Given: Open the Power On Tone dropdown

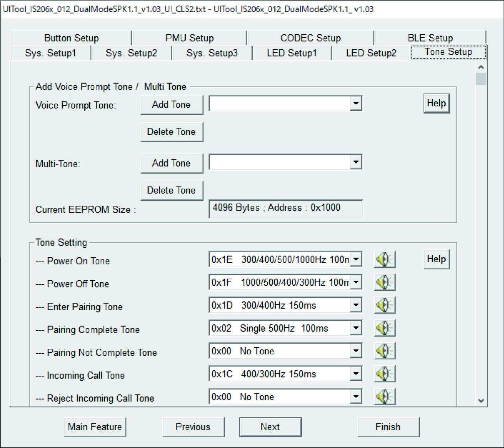Looking at the screenshot, I should (356, 259).
